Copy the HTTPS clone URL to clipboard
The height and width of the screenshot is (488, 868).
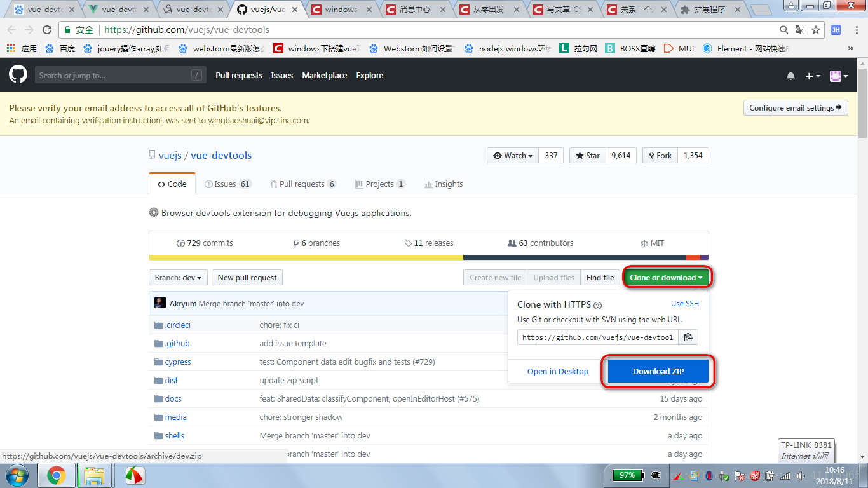pos(688,337)
